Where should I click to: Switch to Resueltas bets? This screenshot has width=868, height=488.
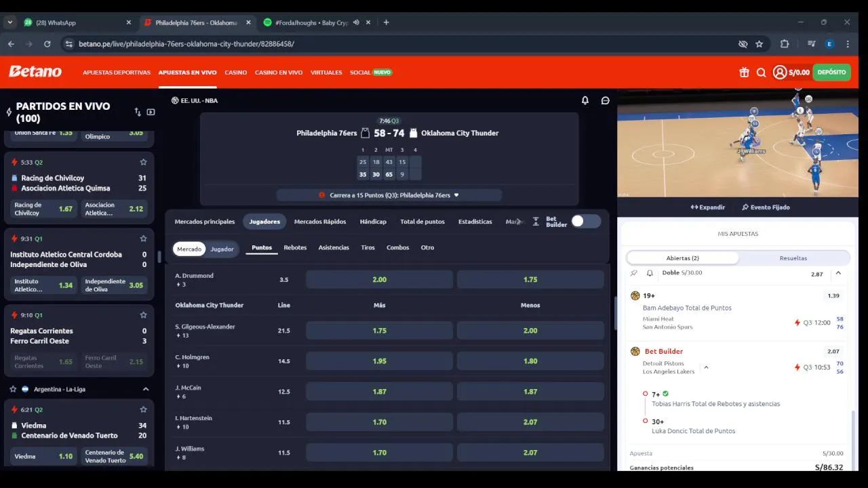click(x=793, y=258)
